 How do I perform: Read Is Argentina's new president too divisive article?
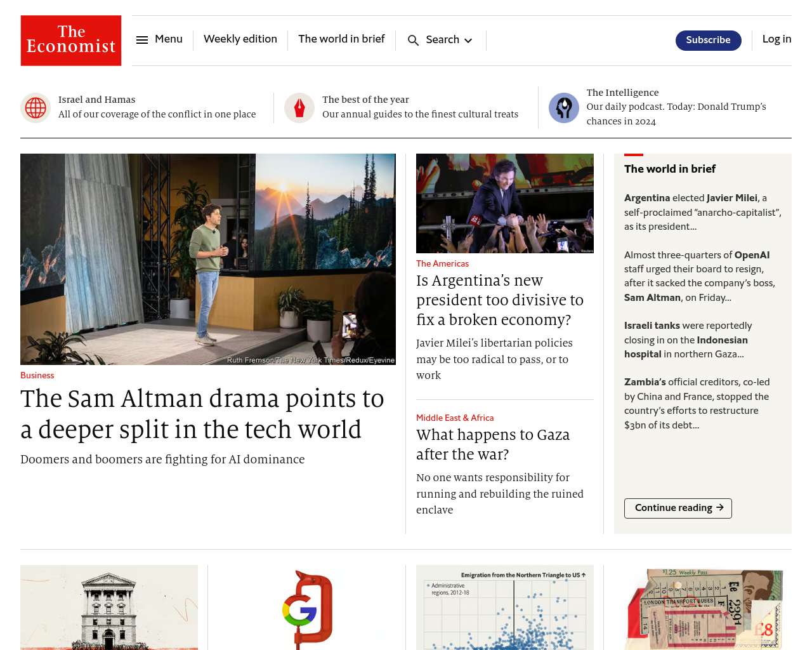click(500, 300)
